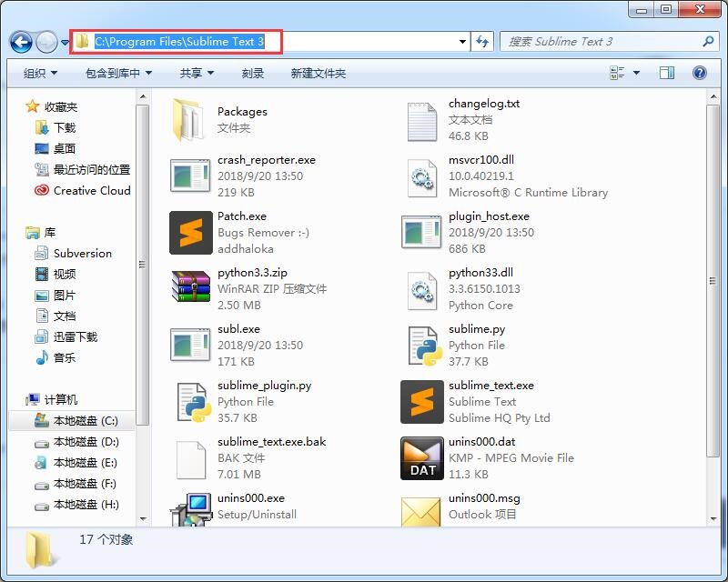The image size is (728, 582).
Task: Select the python33.dll gear icon
Action: pos(422,290)
